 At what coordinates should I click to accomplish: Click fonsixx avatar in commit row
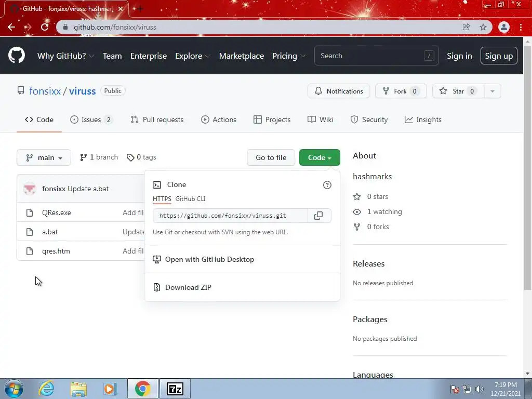[30, 189]
